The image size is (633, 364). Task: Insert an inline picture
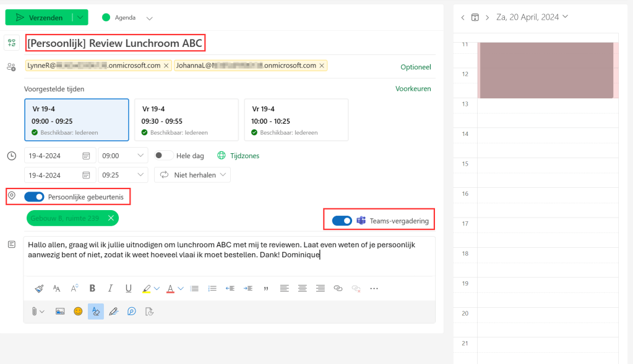click(60, 311)
